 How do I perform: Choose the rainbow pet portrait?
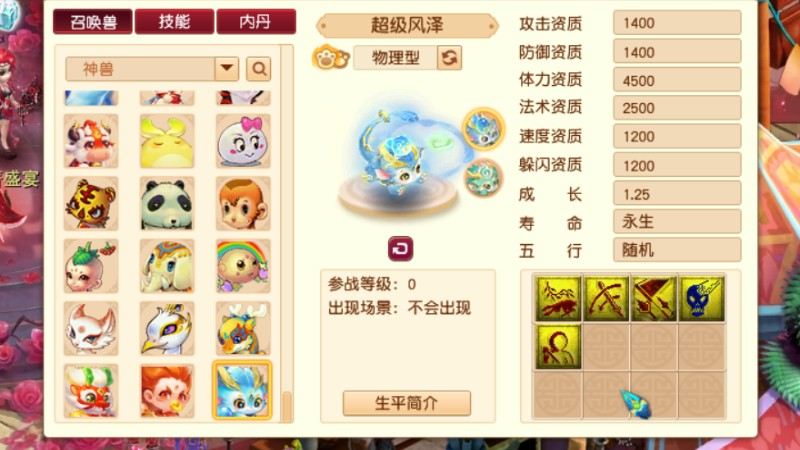(x=243, y=266)
